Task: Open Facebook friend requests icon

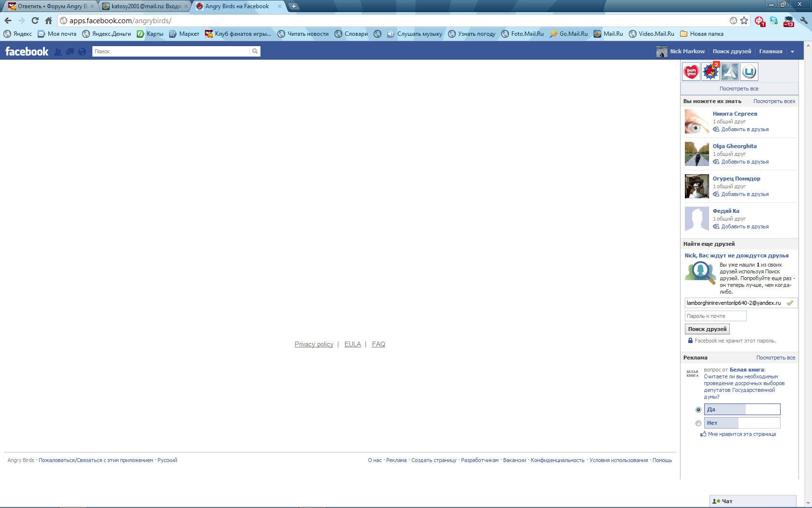Action: pos(58,52)
